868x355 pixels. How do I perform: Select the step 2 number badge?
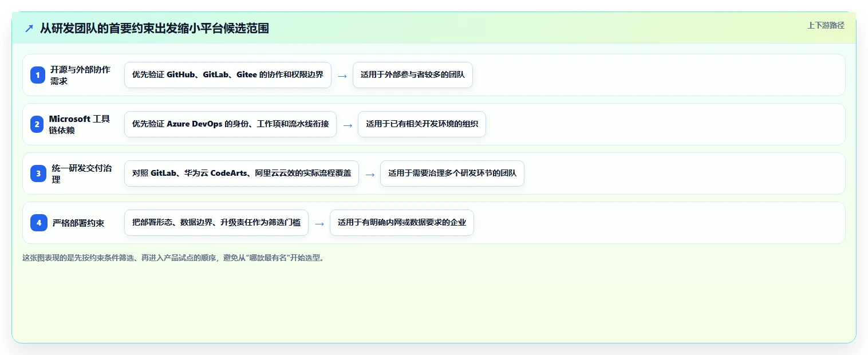[x=38, y=124]
